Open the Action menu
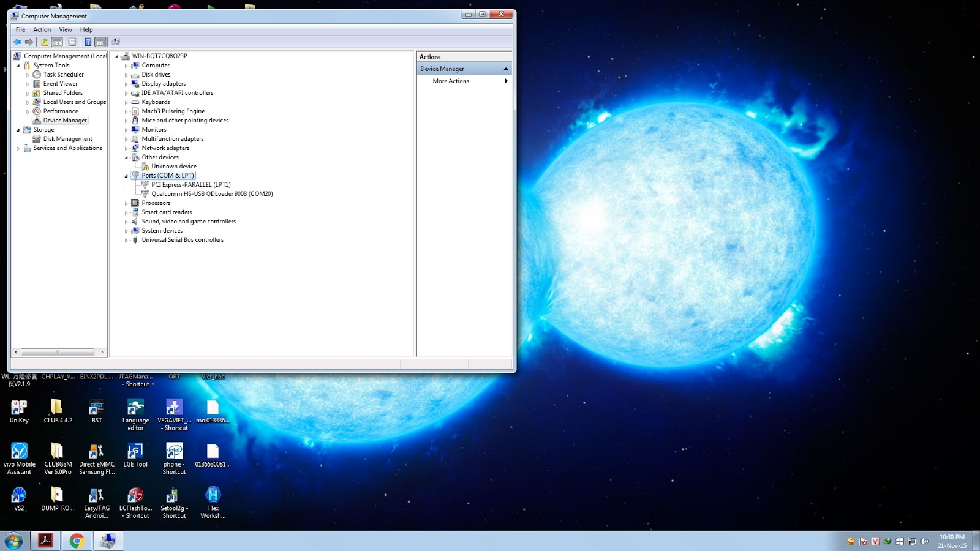Viewport: 980px width, 551px height. pos(42,29)
